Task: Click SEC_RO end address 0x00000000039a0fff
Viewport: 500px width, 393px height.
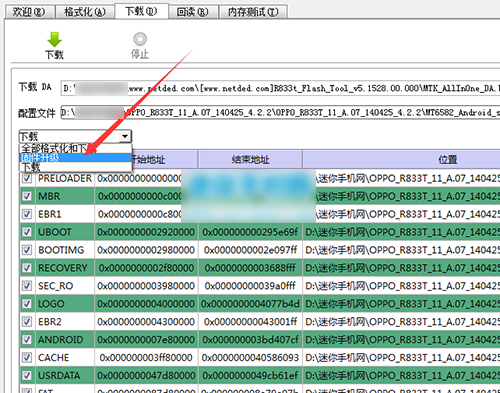Action: (250, 286)
